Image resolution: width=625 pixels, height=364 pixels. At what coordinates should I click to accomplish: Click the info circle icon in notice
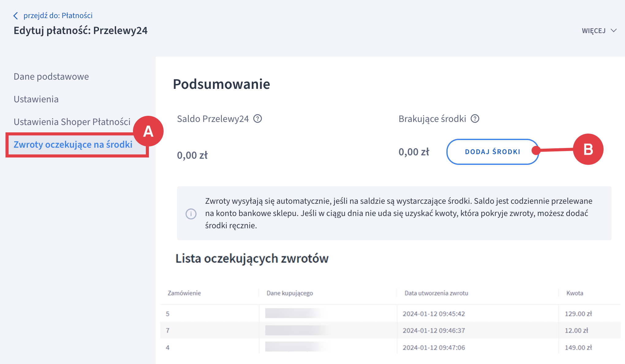(x=191, y=214)
